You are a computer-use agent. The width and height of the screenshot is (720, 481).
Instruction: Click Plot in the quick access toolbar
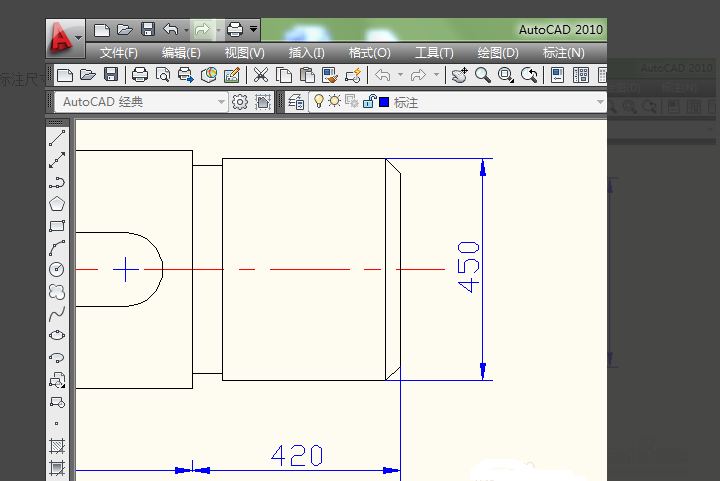tap(235, 30)
